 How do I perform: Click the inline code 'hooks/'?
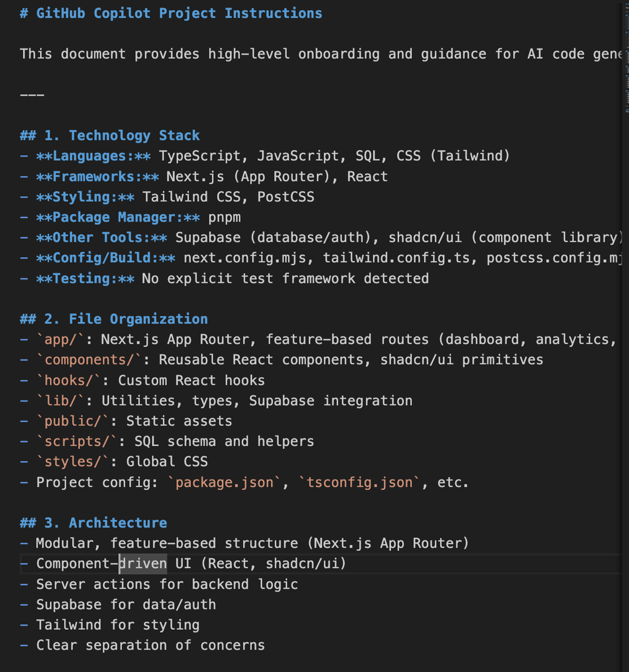[69, 381]
